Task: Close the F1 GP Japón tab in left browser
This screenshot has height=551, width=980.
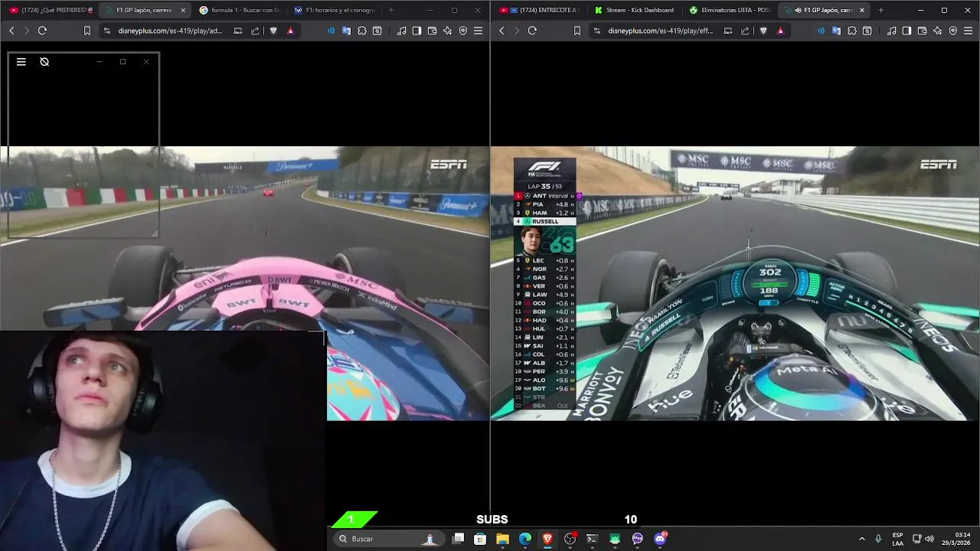Action: (x=183, y=10)
